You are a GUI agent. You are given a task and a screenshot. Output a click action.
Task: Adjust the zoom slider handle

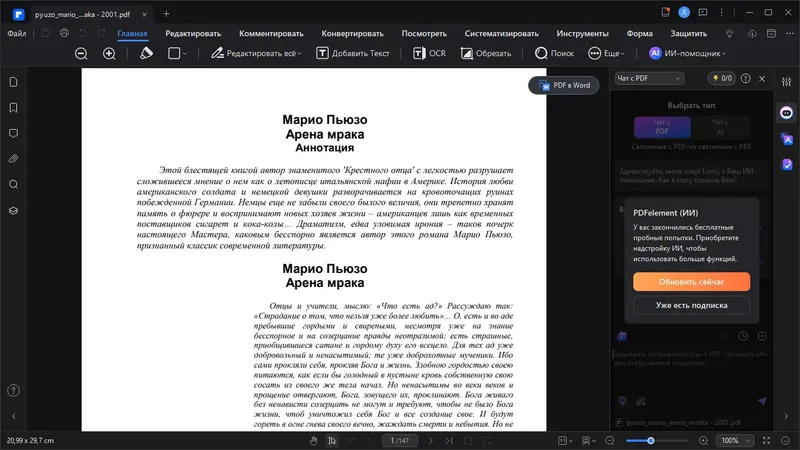click(651, 441)
